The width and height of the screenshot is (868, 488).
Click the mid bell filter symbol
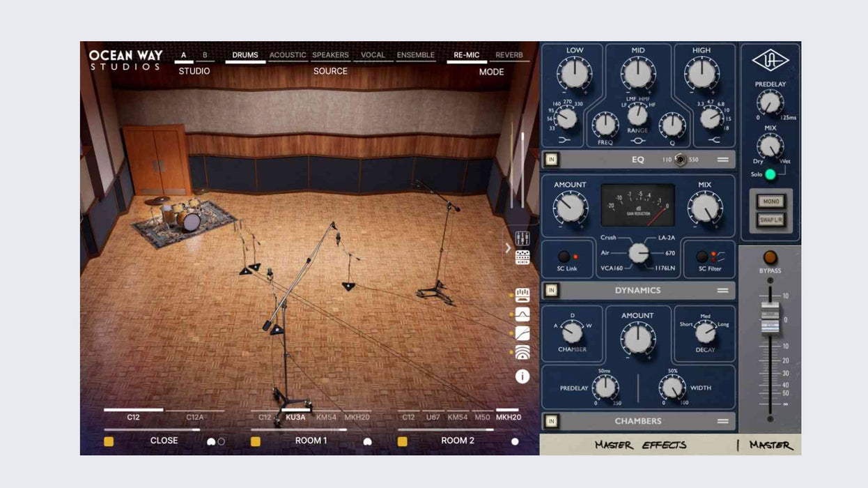point(638,140)
